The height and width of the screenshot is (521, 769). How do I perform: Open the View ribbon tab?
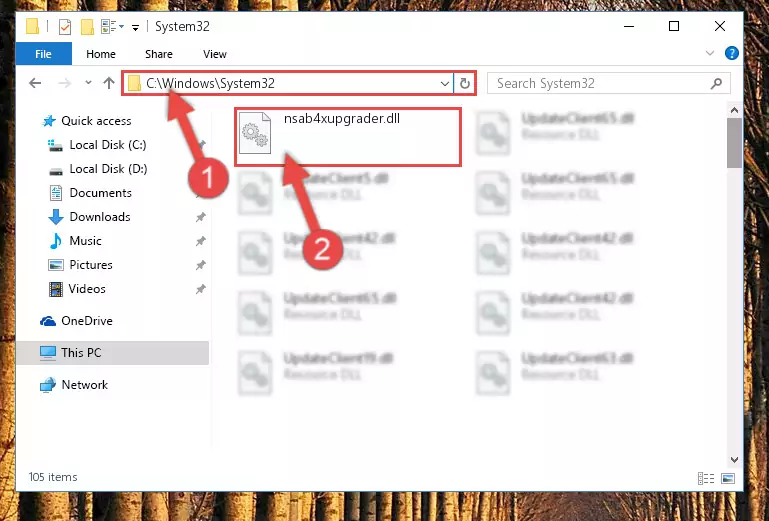[x=215, y=54]
